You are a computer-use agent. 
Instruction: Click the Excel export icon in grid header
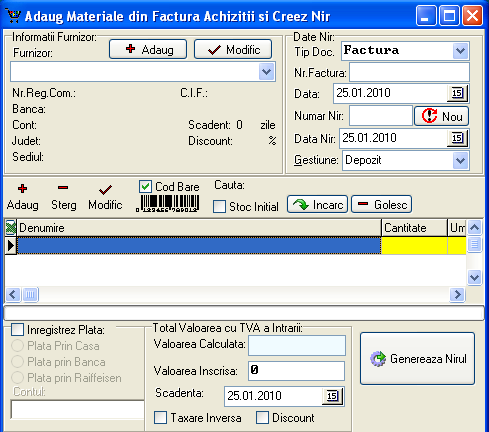11,228
